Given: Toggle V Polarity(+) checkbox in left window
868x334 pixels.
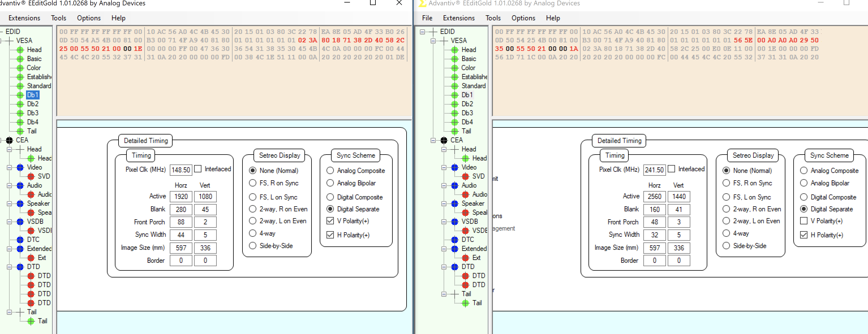Looking at the screenshot, I should [330, 221].
